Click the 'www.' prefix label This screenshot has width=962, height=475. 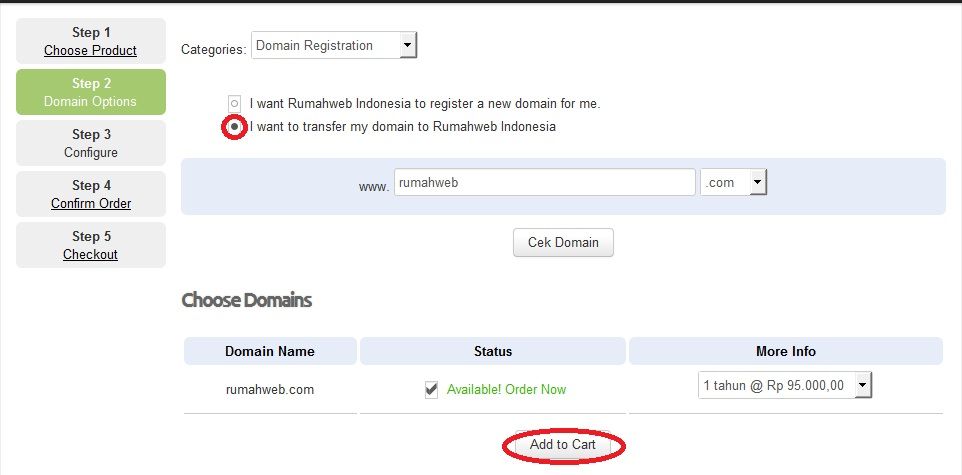click(374, 187)
